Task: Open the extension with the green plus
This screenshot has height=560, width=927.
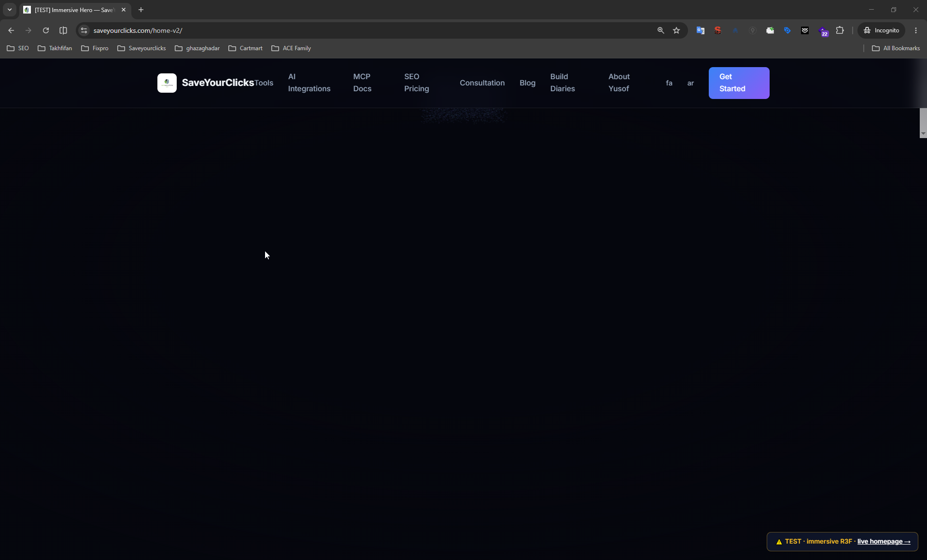Action: tap(770, 30)
